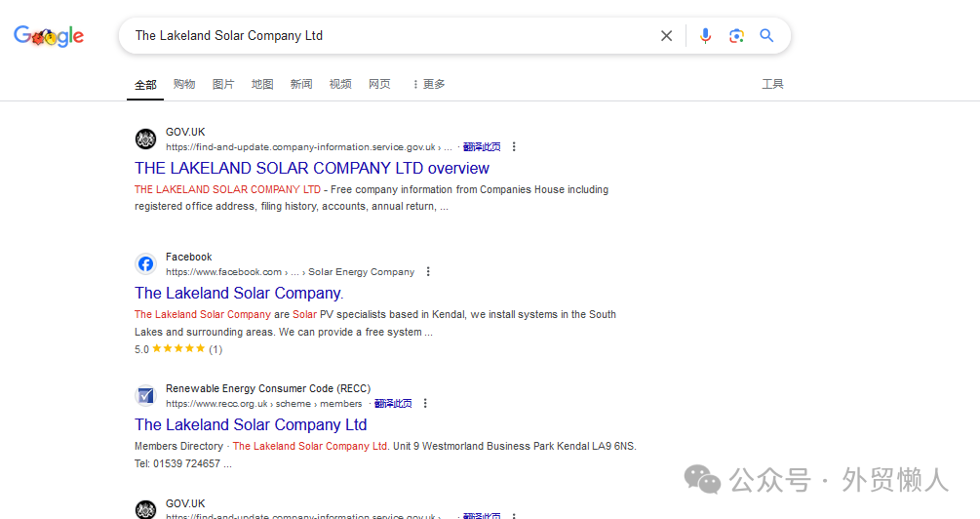Switch to the 购物 (Shopping) tab
This screenshot has width=980, height=519.
pyautogui.click(x=184, y=84)
